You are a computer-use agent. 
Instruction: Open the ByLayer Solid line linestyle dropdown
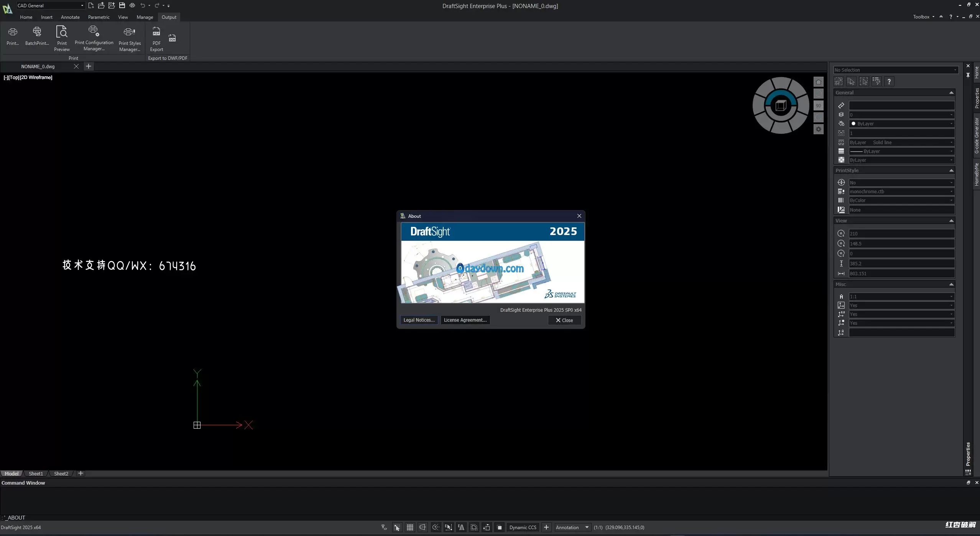coord(901,142)
